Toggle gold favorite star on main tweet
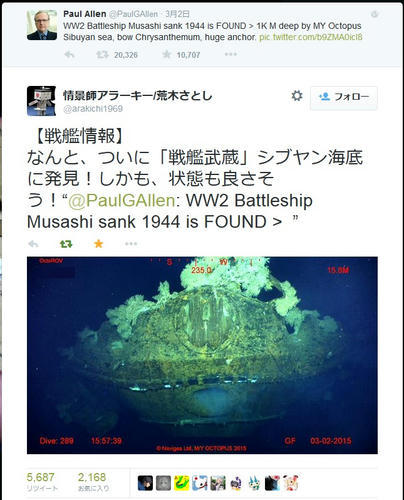This screenshot has height=500, width=404. [99, 244]
